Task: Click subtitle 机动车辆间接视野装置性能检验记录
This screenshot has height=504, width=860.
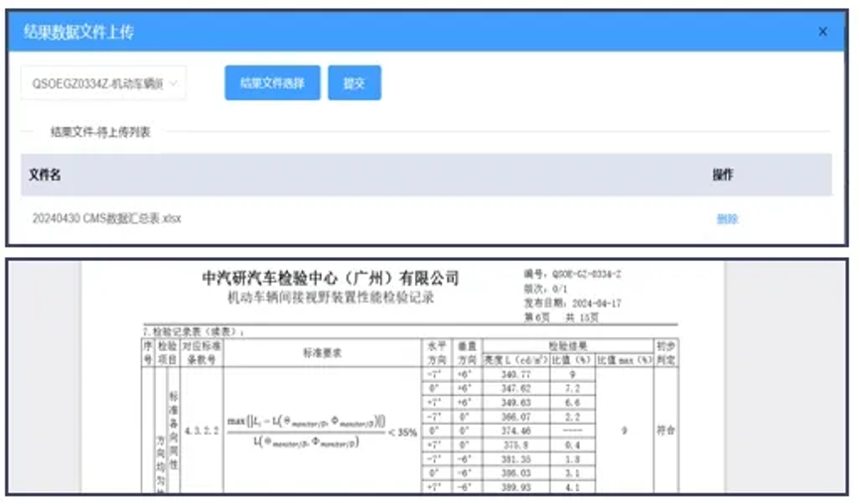Action: tap(331, 298)
